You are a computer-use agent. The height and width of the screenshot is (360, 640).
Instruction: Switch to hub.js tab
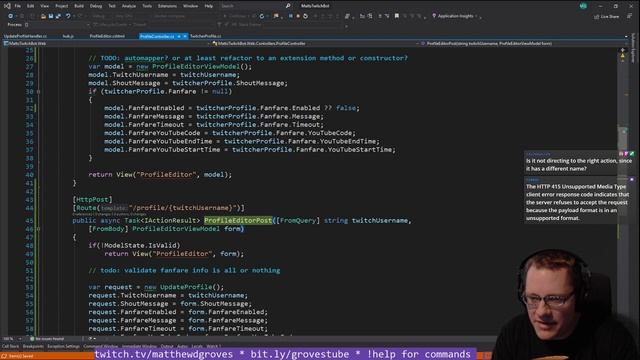68,36
